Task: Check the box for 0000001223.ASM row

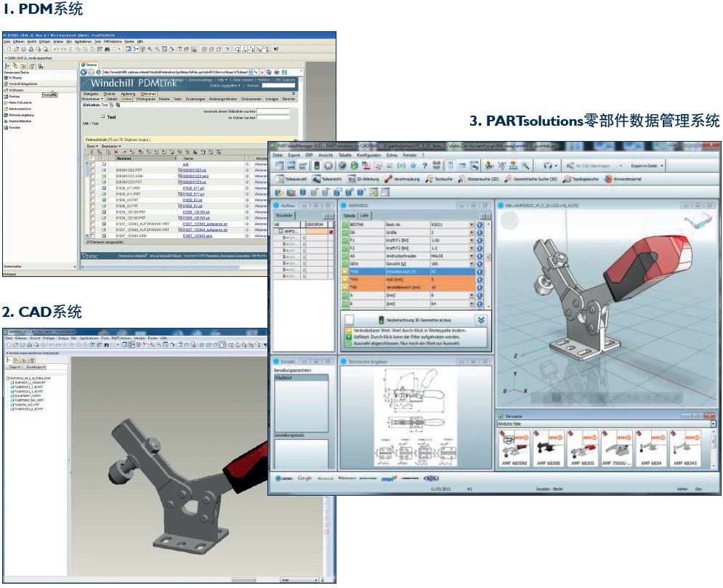Action: click(x=92, y=176)
